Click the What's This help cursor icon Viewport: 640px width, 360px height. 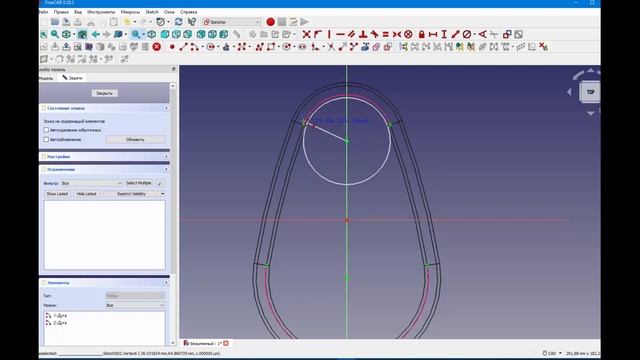pos(191,22)
